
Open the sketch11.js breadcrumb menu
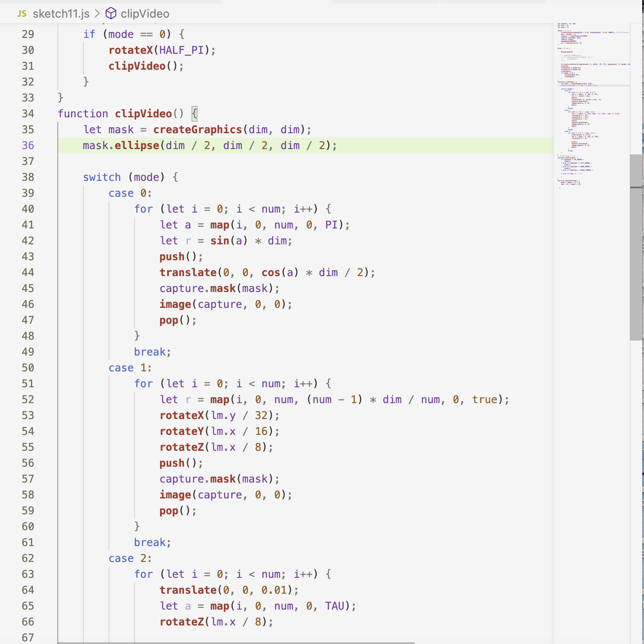click(62, 13)
